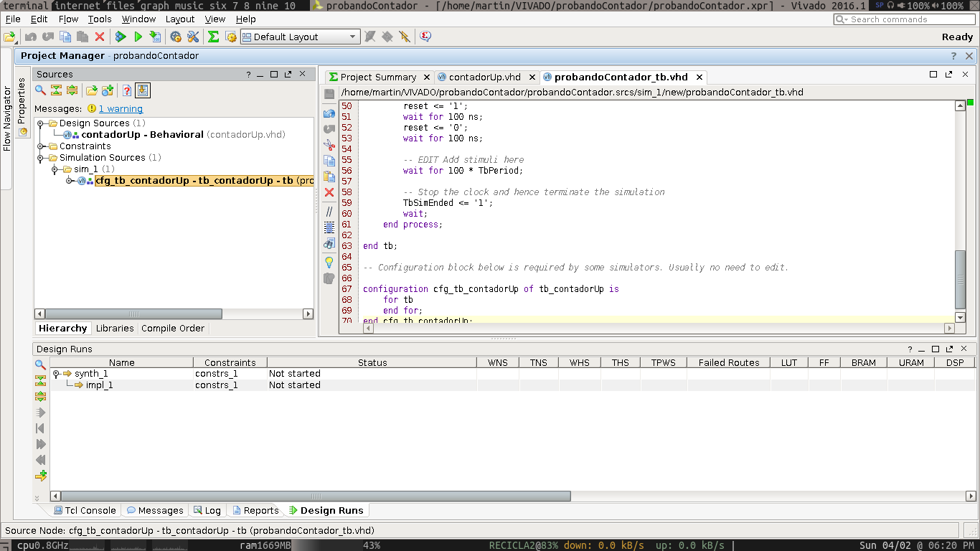Toggle line comment with the // icon

[x=329, y=212]
